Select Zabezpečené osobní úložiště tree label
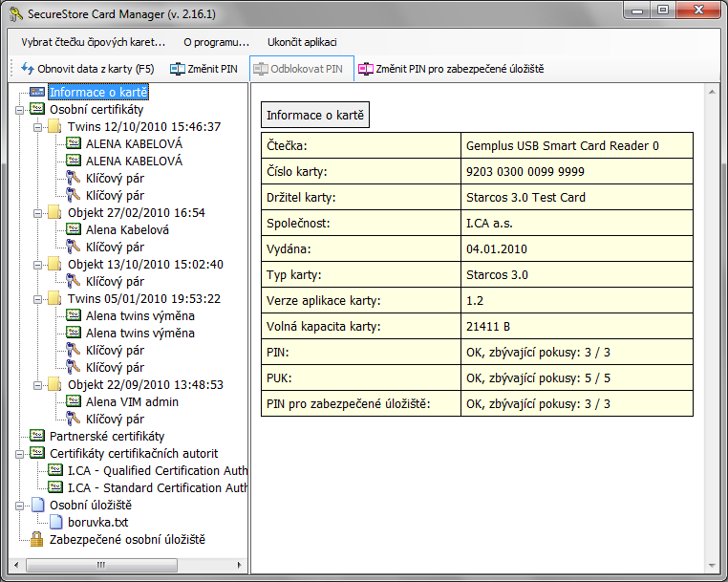Viewport: 728px width, 582px height. tap(127, 539)
